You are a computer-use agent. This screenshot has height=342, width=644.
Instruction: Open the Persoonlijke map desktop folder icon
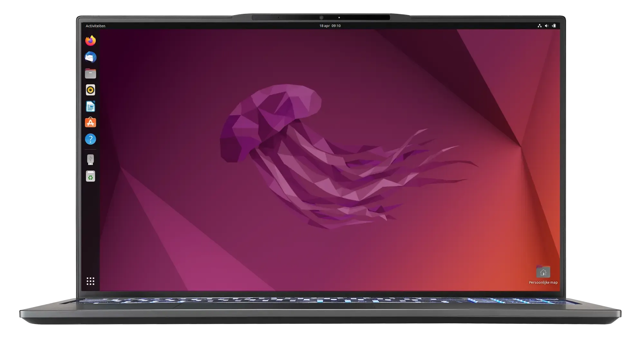point(543,272)
